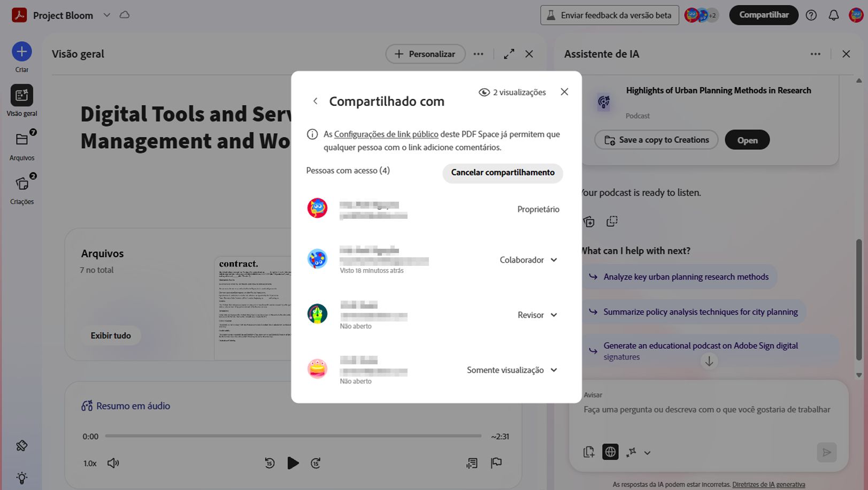868x490 pixels.
Task: Seek on the audio progress bar
Action: tap(293, 436)
